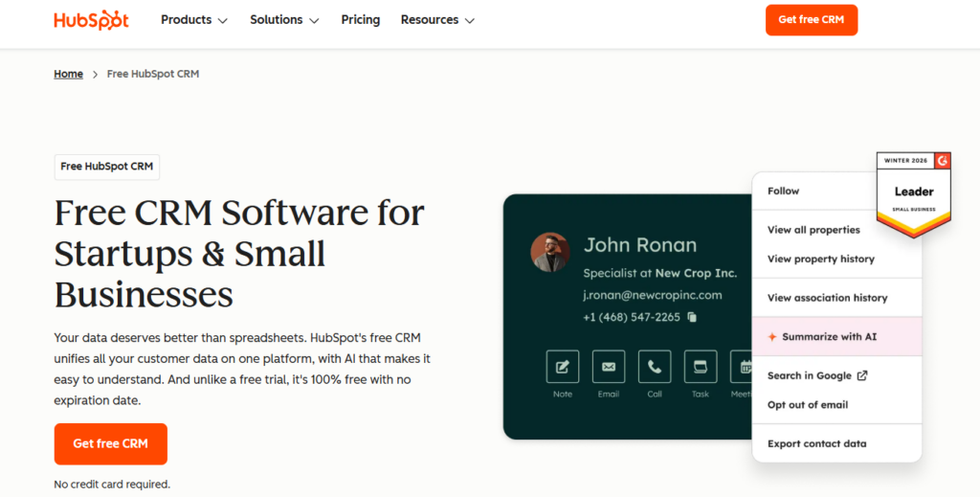This screenshot has height=497, width=980.
Task: Click the Free HubSpot CRM tag label
Action: pyautogui.click(x=107, y=167)
